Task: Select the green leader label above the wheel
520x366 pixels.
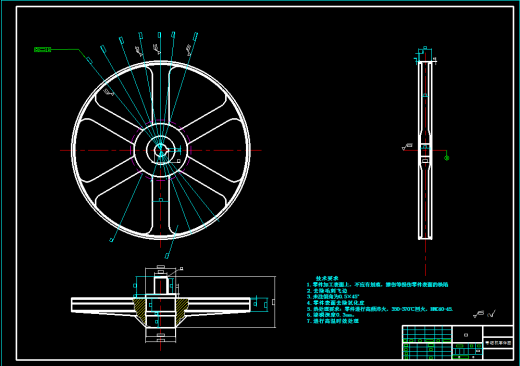Action: [43, 50]
